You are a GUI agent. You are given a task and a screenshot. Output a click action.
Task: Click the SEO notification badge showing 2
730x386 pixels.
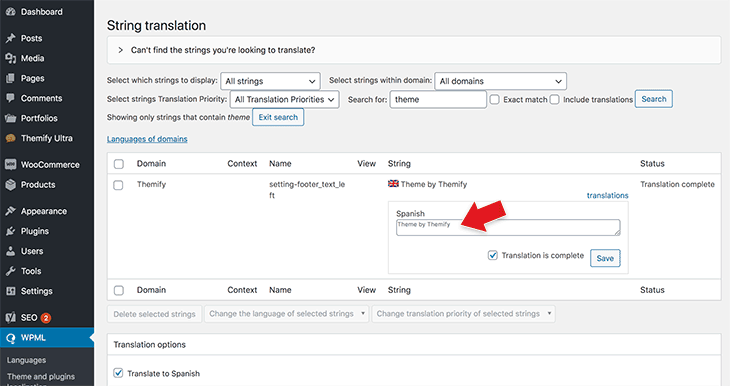[46, 318]
